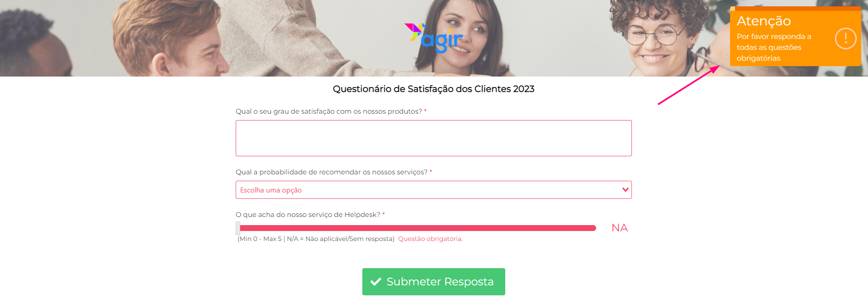Image resolution: width=868 pixels, height=308 pixels.
Task: Click the questionnaire title heading
Action: (x=433, y=89)
